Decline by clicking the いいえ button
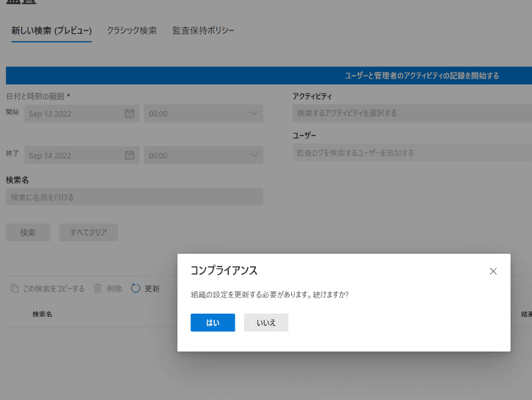Viewport: 532px width, 400px height. coord(266,322)
